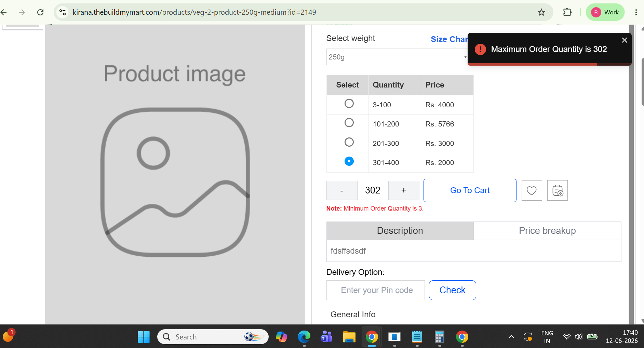Screen dimensions: 644x348
Task: Dismiss the Maximum Order Quantity notification
Action: pos(625,40)
